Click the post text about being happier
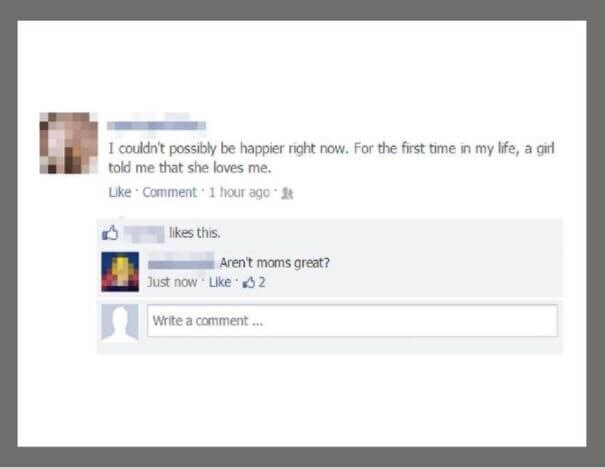 pos(331,158)
